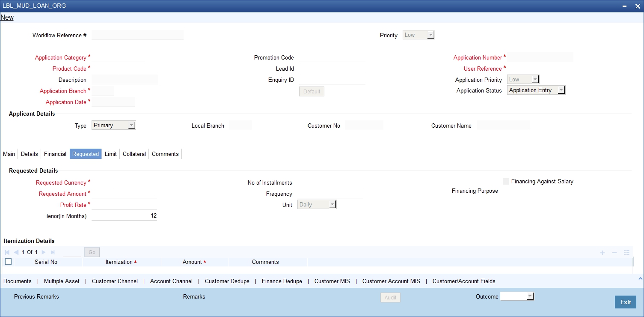
Task: Select the Requested tab
Action: (86, 154)
